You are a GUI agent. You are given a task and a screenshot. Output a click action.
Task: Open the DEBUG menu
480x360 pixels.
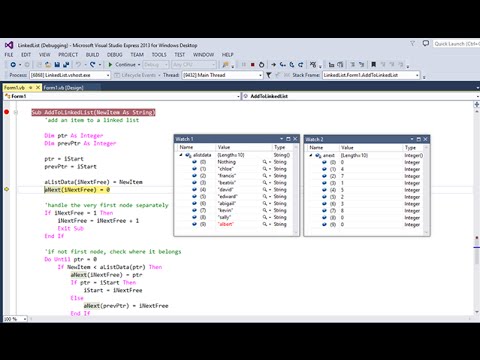tap(115, 55)
